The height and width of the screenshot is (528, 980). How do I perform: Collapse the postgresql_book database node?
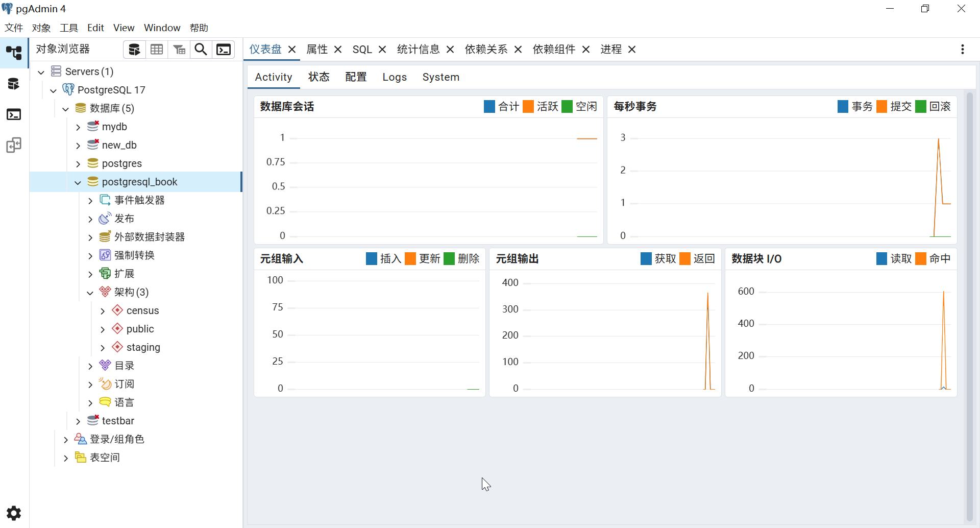78,182
